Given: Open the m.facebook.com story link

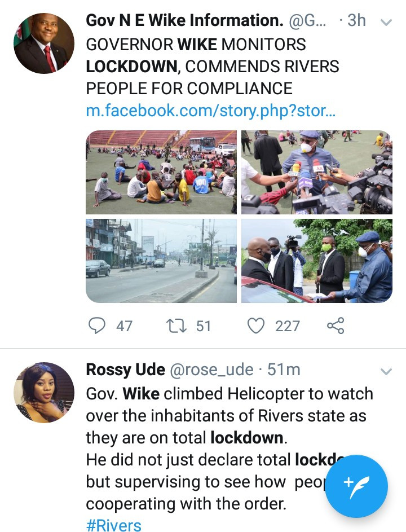Looking at the screenshot, I should pos(210,110).
